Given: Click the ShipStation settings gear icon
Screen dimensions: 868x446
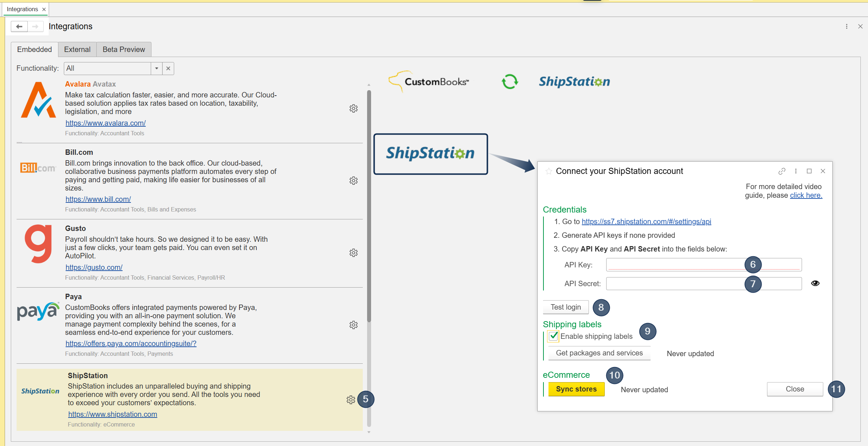Looking at the screenshot, I should [351, 399].
